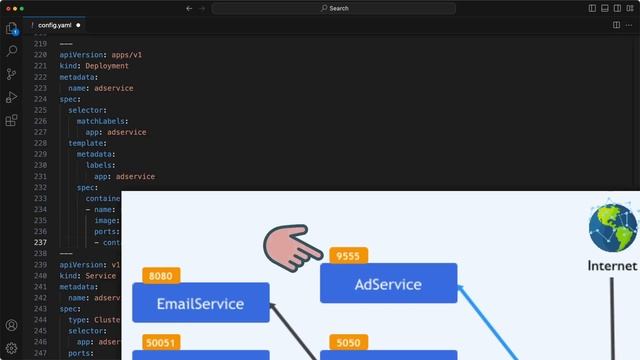Go forward with the right arrow

pos(202,8)
